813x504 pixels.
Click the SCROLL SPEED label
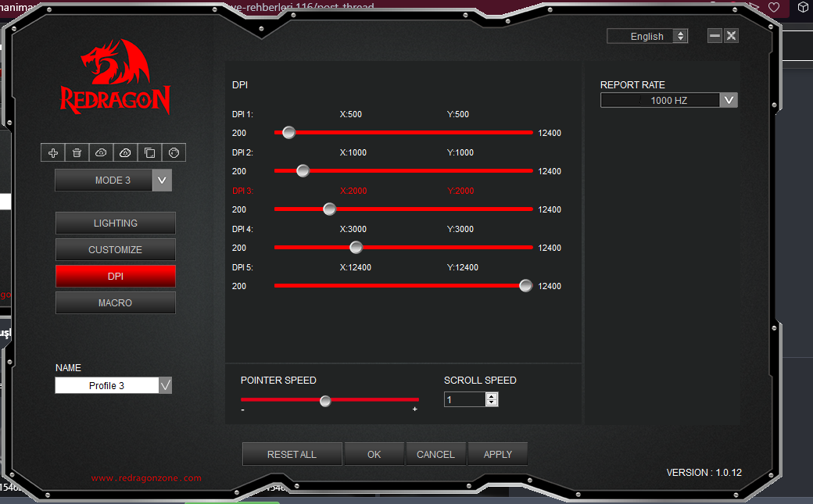pos(480,381)
